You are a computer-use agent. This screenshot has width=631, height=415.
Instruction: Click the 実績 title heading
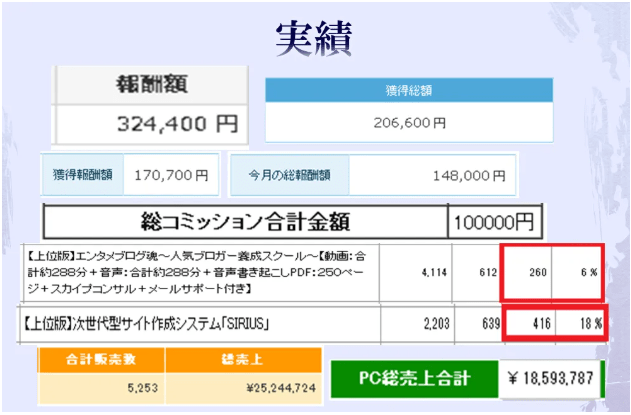tap(313, 39)
